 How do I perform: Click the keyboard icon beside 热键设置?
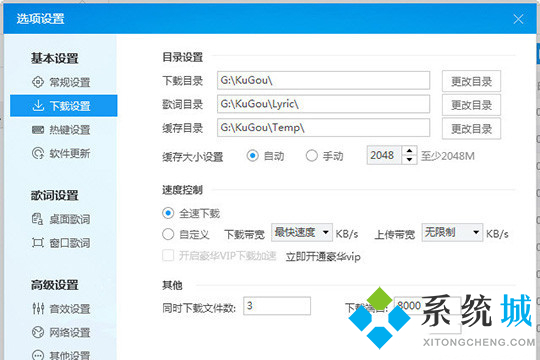click(38, 130)
